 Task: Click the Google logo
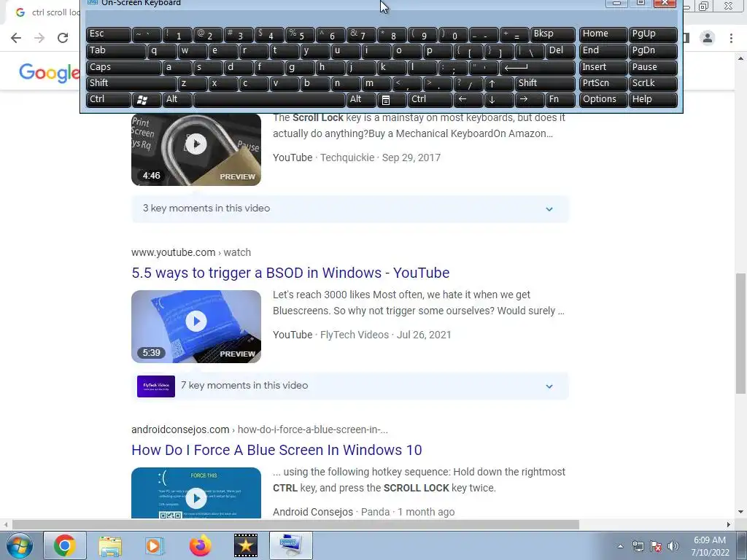click(x=49, y=73)
